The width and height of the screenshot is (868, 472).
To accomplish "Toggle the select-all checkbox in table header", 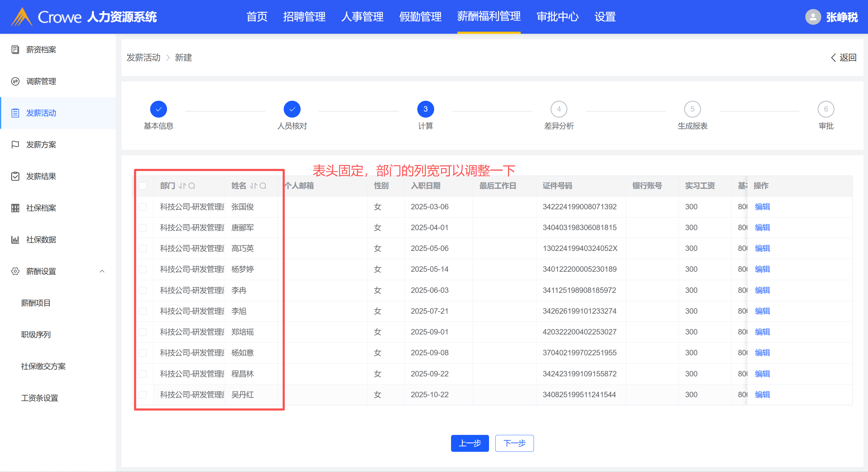I will coord(143,186).
